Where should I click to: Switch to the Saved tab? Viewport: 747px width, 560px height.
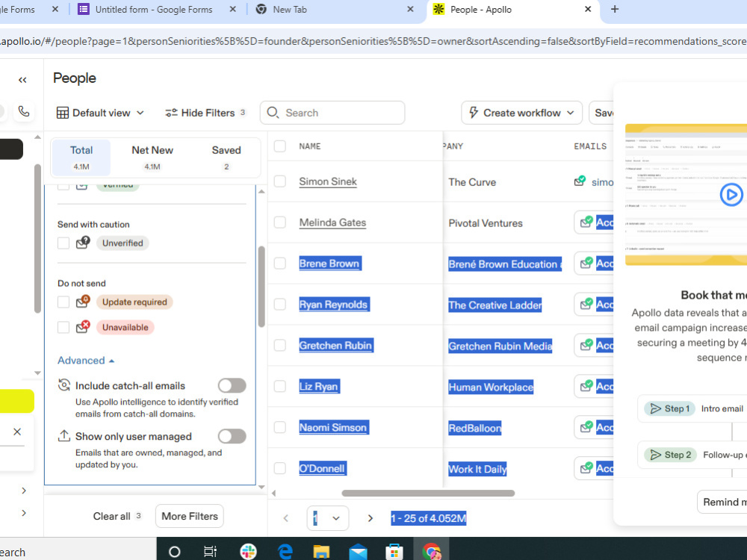pos(226,158)
